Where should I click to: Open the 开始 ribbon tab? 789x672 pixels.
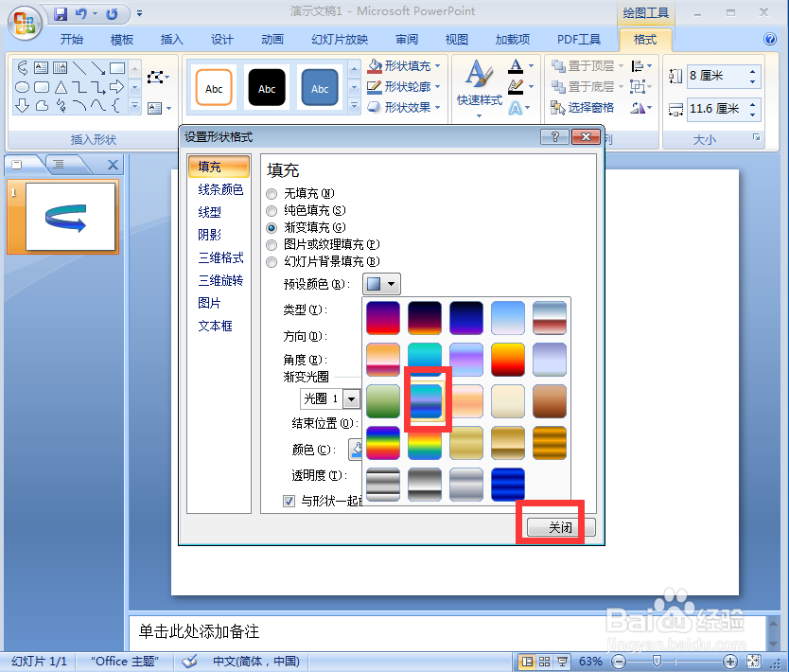72,39
